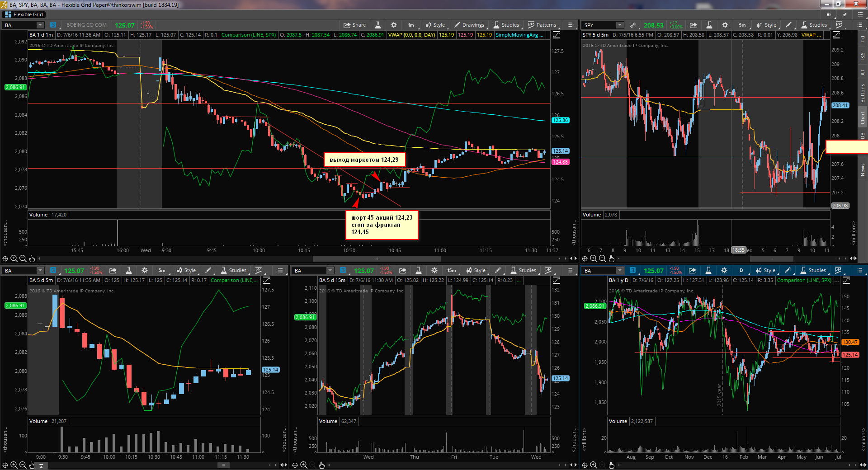
Task: Open drawing pencil on BA 5m chart
Action: (x=208, y=270)
